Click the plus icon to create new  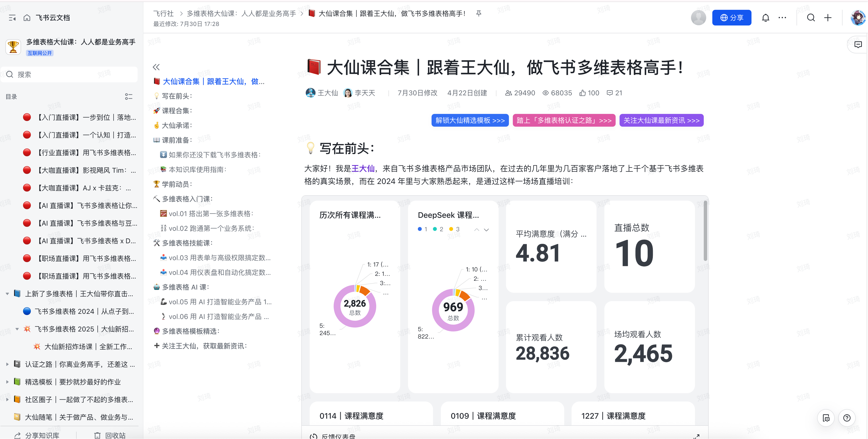click(x=828, y=18)
